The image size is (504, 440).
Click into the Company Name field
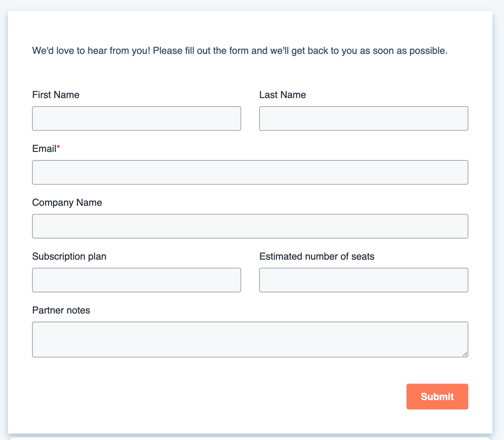coord(250,226)
